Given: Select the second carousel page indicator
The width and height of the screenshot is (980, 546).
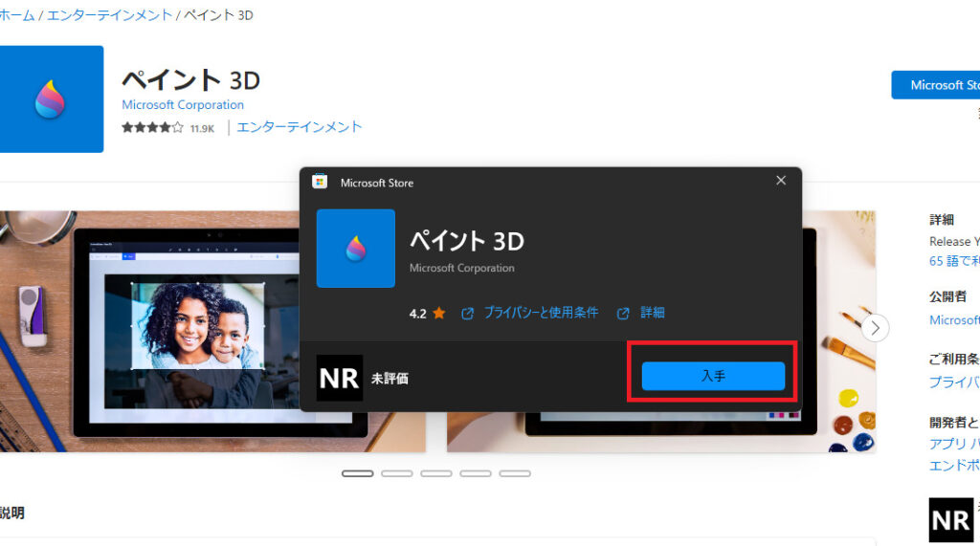Looking at the screenshot, I should point(397,473).
